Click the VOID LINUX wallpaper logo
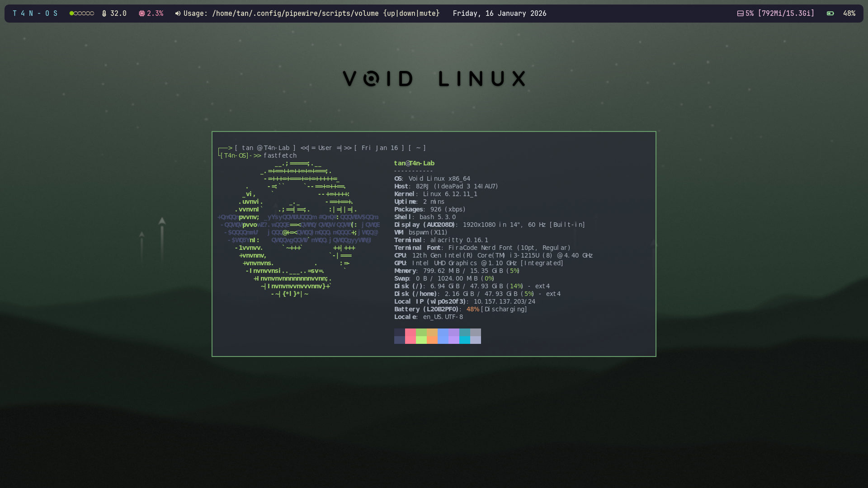 click(x=434, y=78)
